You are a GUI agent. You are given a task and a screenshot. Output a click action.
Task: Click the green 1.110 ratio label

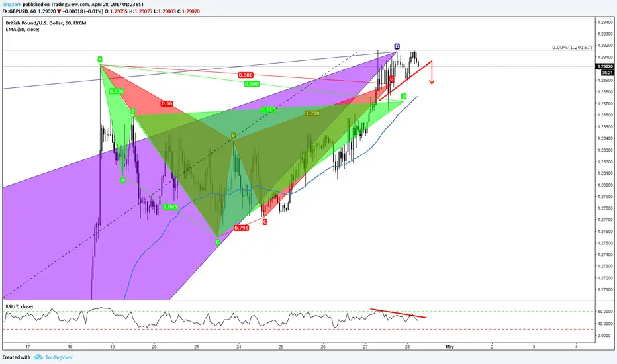point(268,109)
